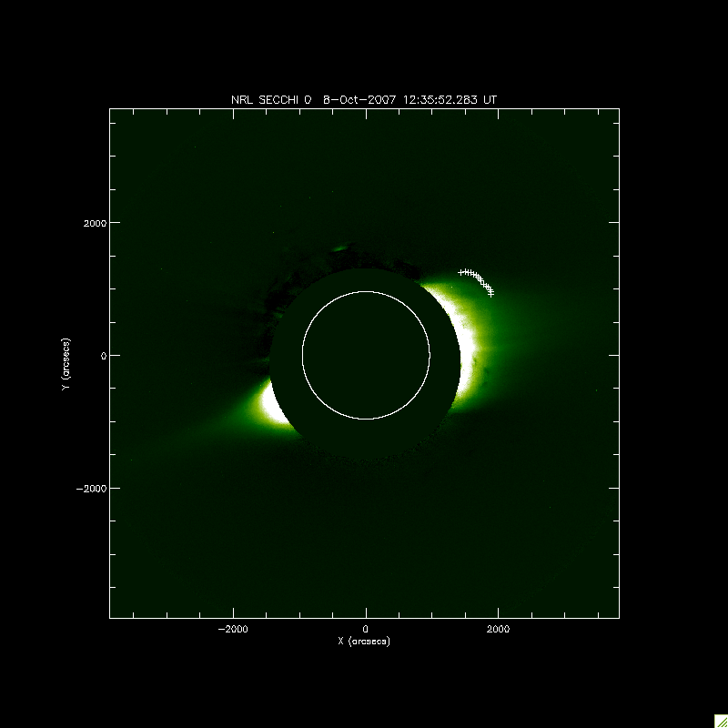Click the X (arcsecs) axis label

click(x=364, y=641)
